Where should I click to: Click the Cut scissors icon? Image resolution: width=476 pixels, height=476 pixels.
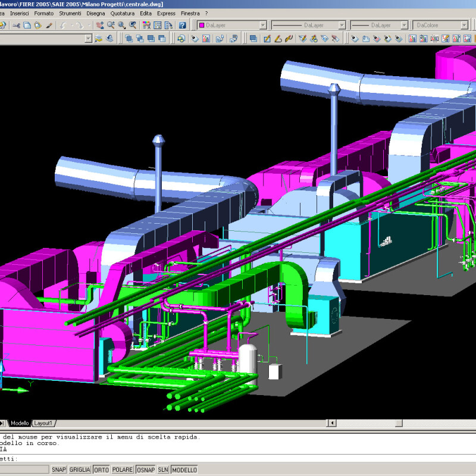17,25
